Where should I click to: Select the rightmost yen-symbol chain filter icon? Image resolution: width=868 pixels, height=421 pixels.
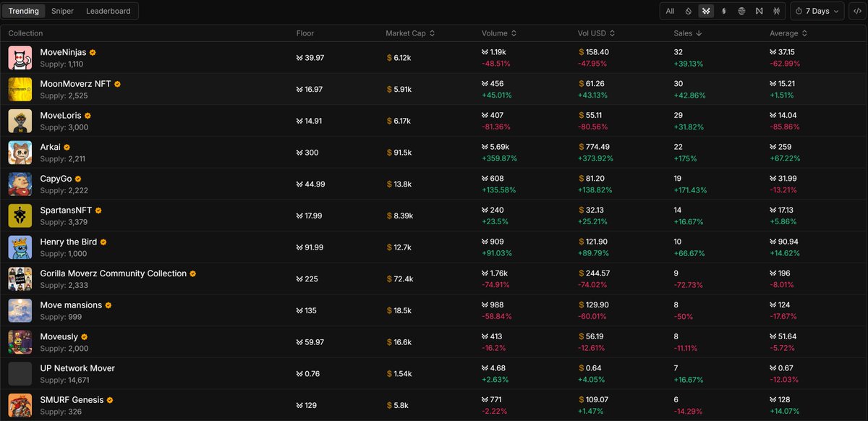pos(776,11)
